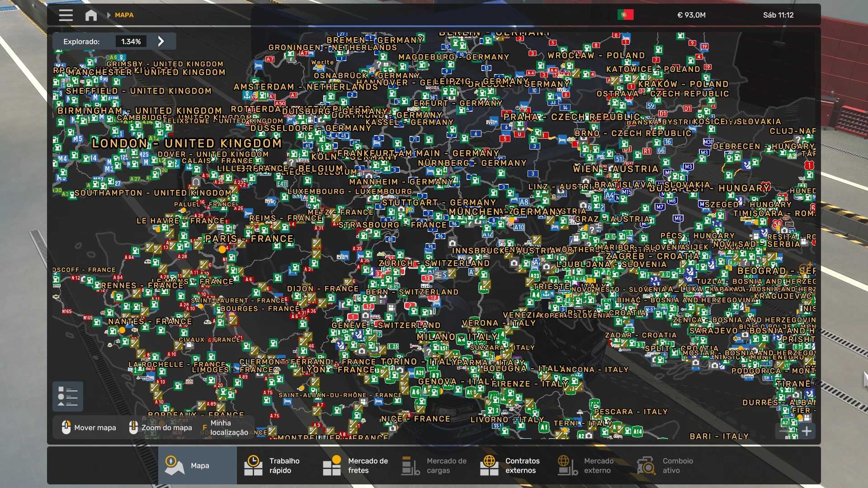Open the Mercado externo tab
The image size is (868, 488).
click(x=588, y=465)
